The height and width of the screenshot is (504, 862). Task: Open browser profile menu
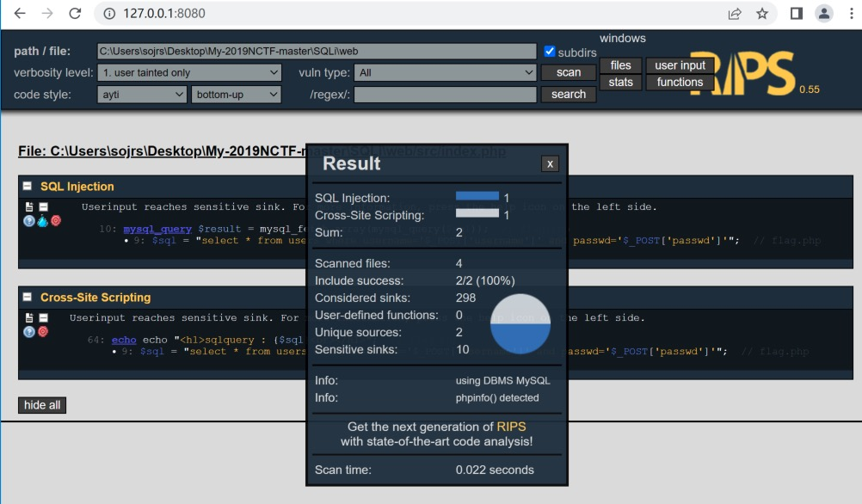point(823,13)
